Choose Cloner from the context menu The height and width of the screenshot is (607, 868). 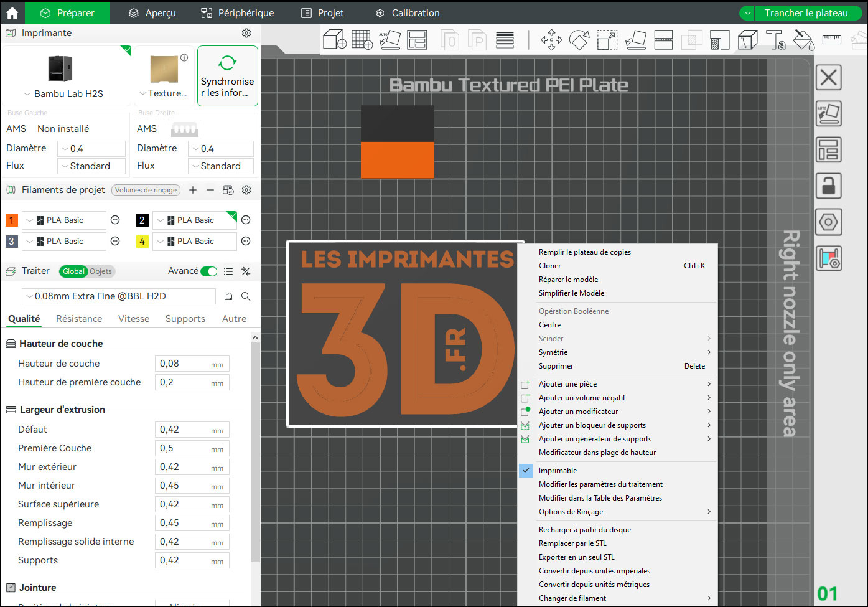(550, 266)
